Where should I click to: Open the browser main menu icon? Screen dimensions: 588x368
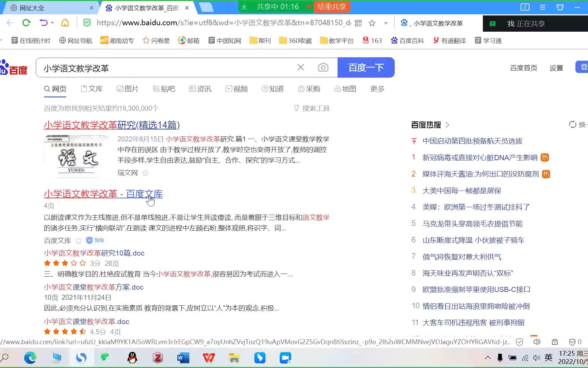tap(542, 7)
